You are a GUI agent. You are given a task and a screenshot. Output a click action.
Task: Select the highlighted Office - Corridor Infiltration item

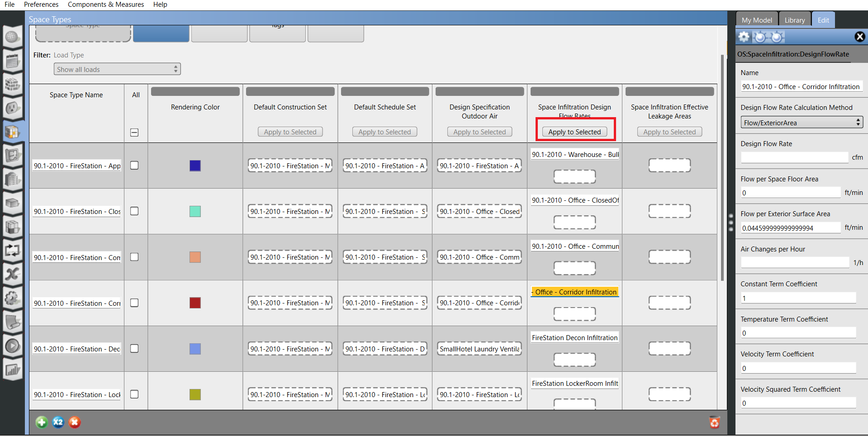click(x=574, y=292)
